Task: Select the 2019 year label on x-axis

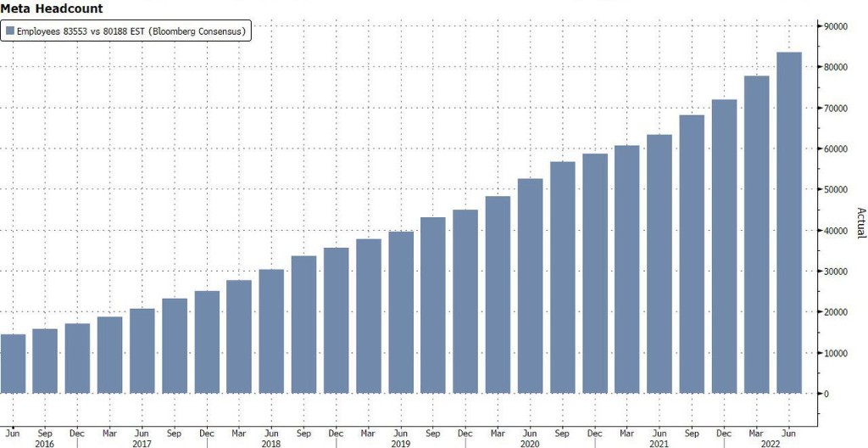Action: tap(401, 443)
